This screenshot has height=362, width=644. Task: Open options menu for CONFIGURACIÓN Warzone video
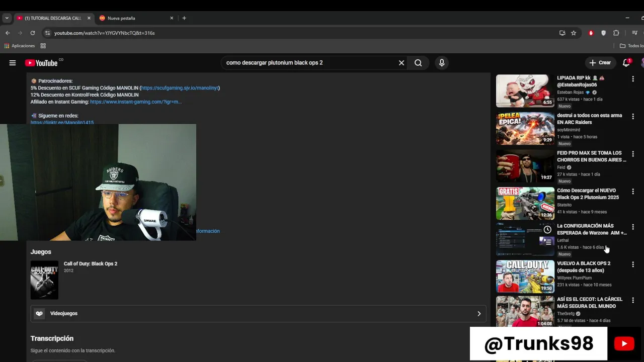point(633,227)
